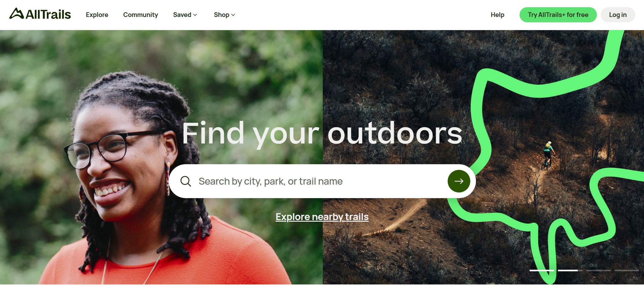Open the Community page
Screen dimensions: 644x292
tap(140, 15)
